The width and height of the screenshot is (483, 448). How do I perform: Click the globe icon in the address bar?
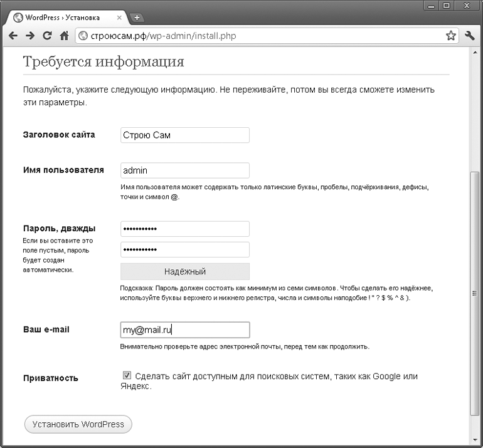pos(83,36)
